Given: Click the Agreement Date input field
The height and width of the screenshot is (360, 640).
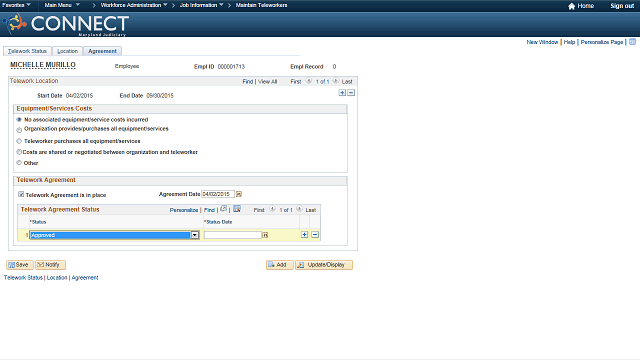Looking at the screenshot, I should coord(218,194).
